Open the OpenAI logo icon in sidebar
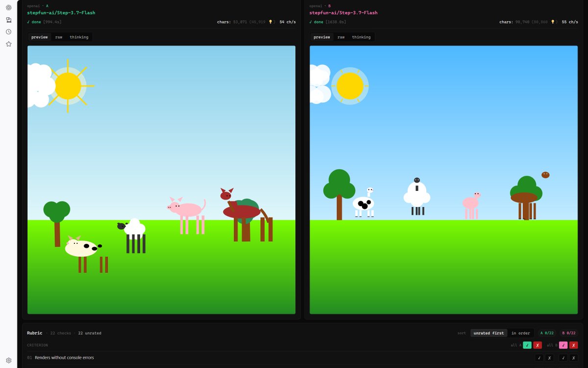 (8, 7)
